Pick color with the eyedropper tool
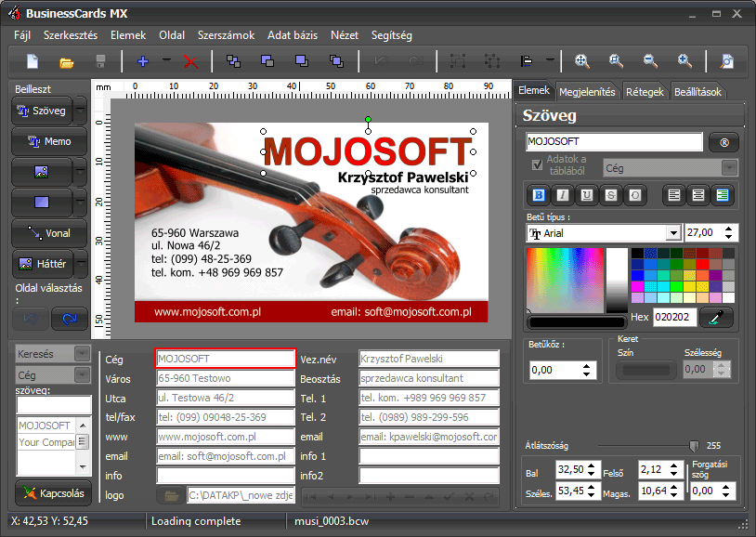Viewport: 756px width, 537px height. [x=716, y=317]
